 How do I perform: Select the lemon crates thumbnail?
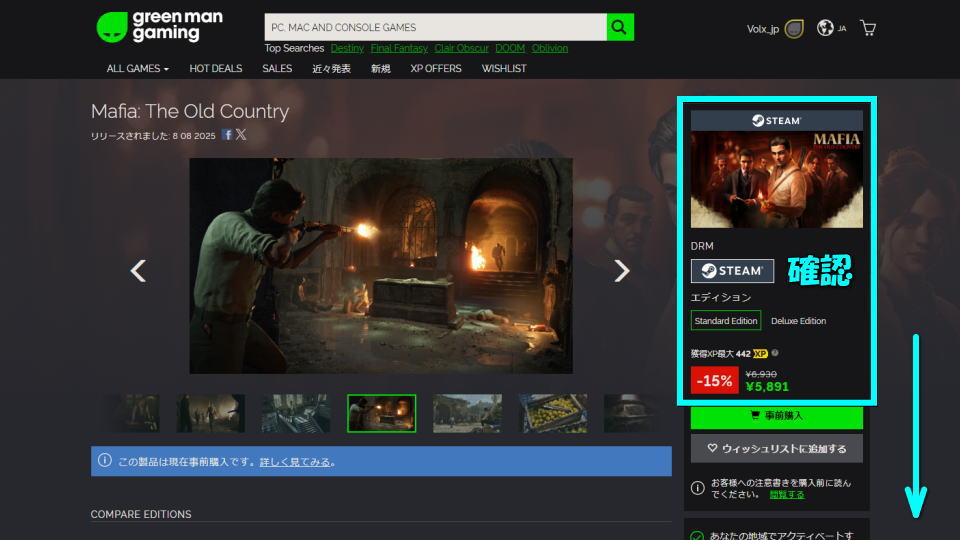(553, 413)
